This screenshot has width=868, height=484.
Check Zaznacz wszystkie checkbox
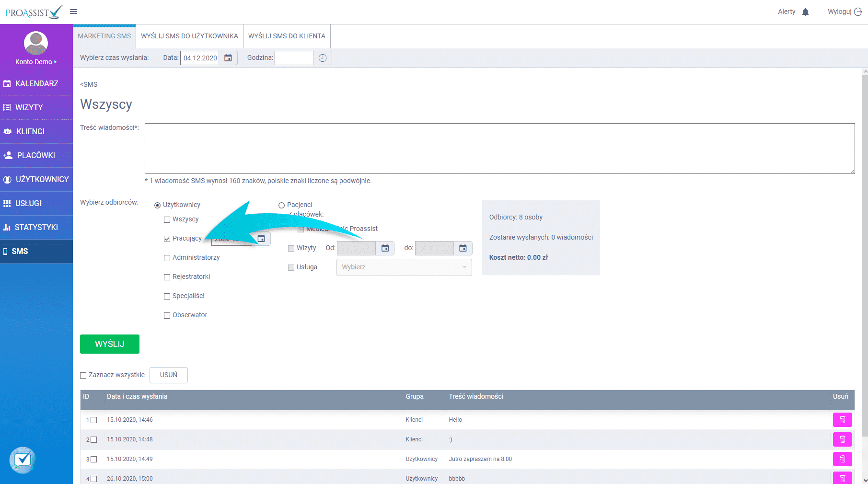coord(83,375)
